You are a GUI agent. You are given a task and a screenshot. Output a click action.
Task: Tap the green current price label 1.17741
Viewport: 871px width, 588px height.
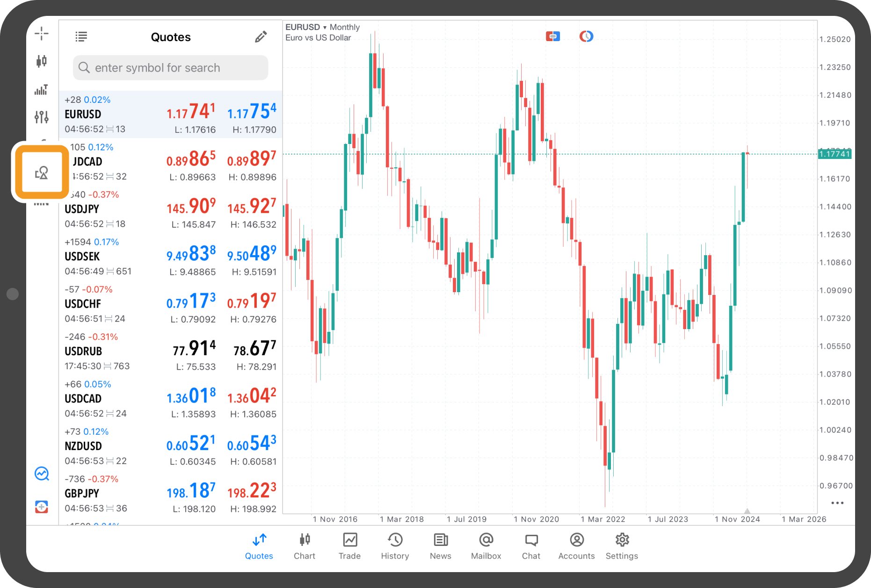tap(835, 154)
